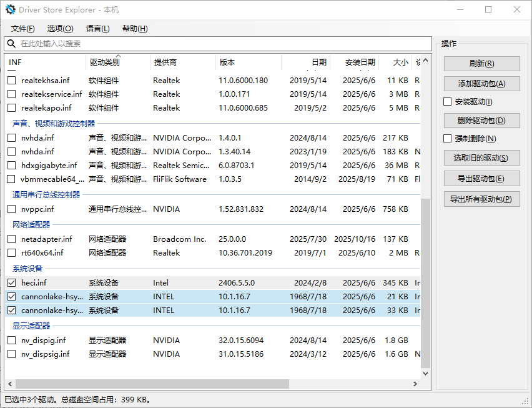The width and height of the screenshot is (532, 408).
Task: Check the realtekhsa.inf driver checkbox
Action: pyautogui.click(x=11, y=80)
